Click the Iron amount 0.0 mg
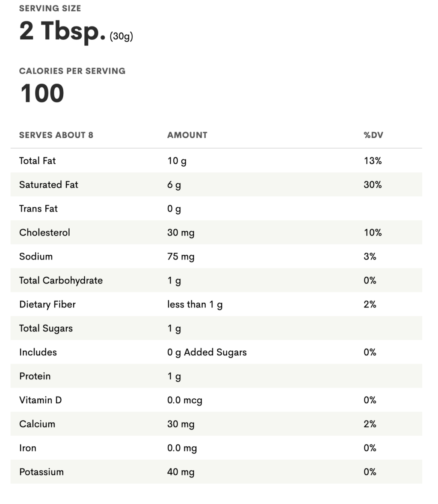 182,448
